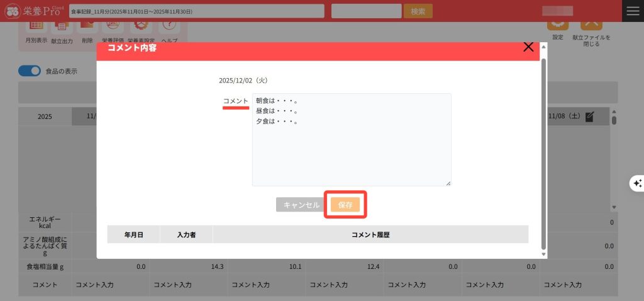Close the コメント内容 dialog with X
The width and height of the screenshot is (644, 301).
click(528, 47)
